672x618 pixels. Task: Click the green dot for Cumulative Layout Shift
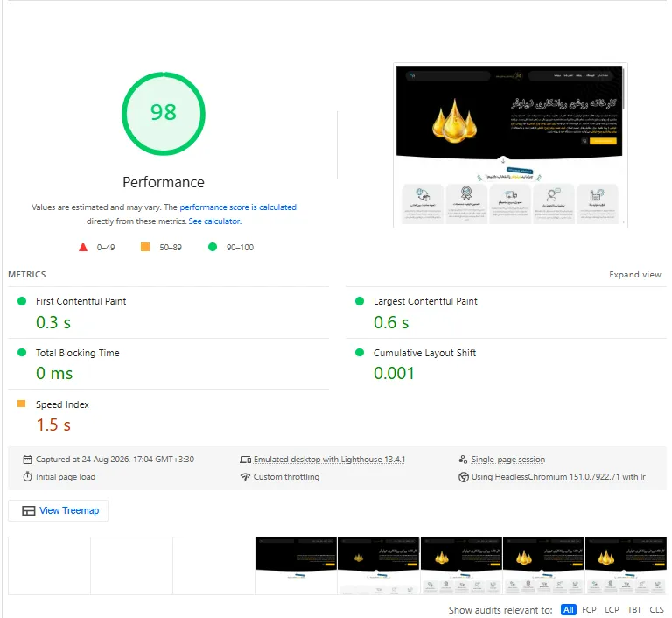coord(360,353)
